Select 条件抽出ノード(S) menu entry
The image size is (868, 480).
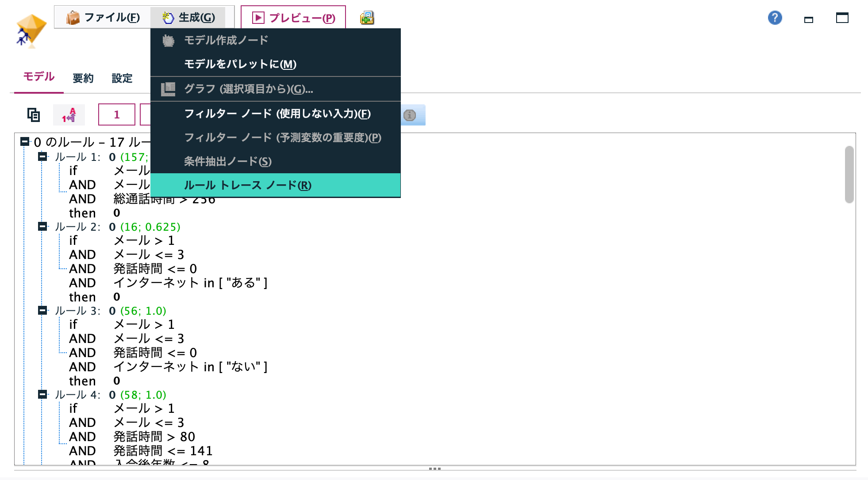pyautogui.click(x=228, y=162)
